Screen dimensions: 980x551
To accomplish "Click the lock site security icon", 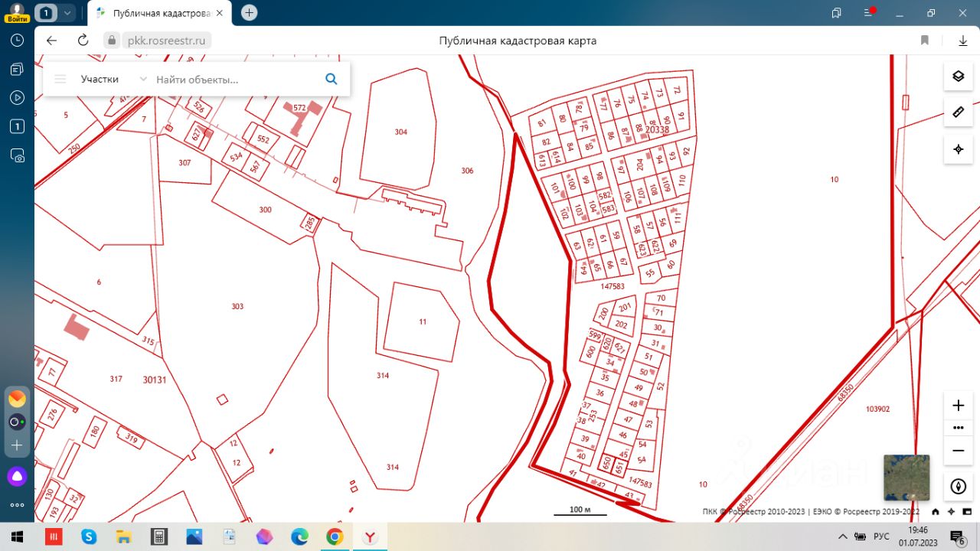I will 112,41.
